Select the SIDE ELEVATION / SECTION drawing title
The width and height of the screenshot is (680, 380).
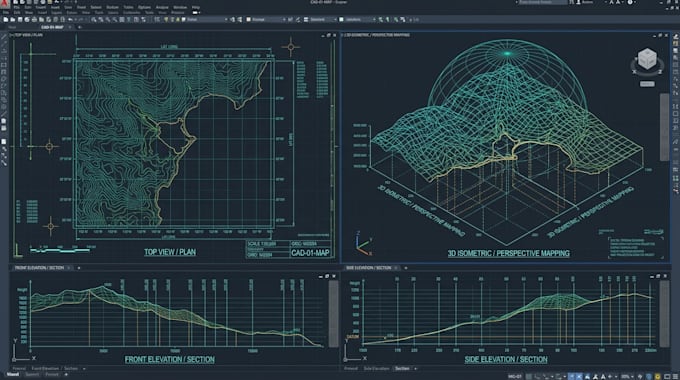[x=506, y=360]
